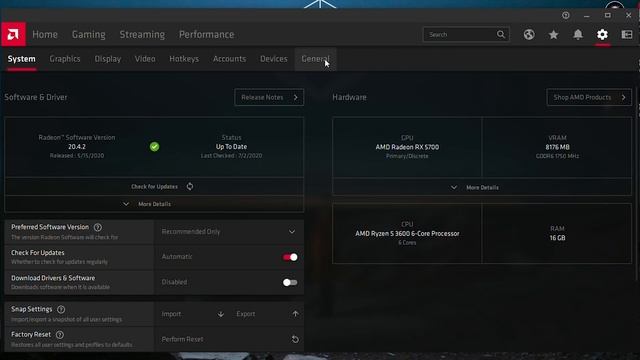640x360 pixels.
Task: Click the RAM 16 GB value
Action: click(x=557, y=238)
